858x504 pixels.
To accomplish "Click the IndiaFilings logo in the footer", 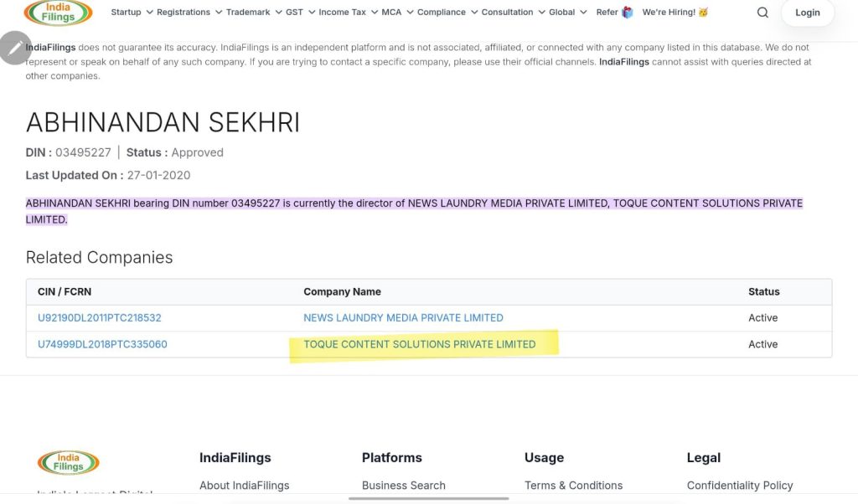I will click(69, 462).
